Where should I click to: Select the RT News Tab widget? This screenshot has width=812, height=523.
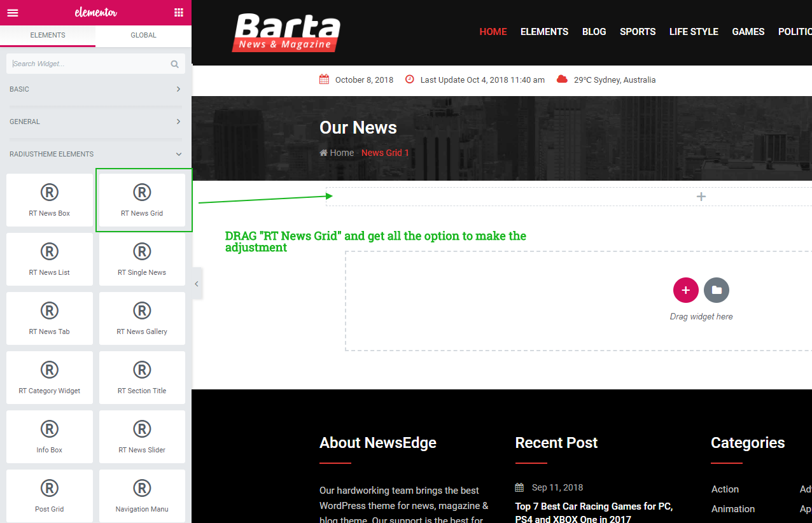click(50, 318)
